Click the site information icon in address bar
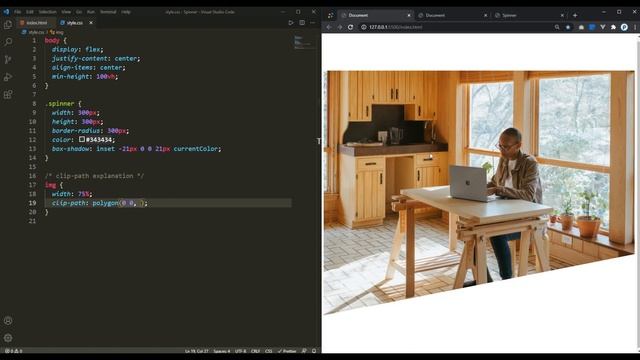 coord(363,27)
